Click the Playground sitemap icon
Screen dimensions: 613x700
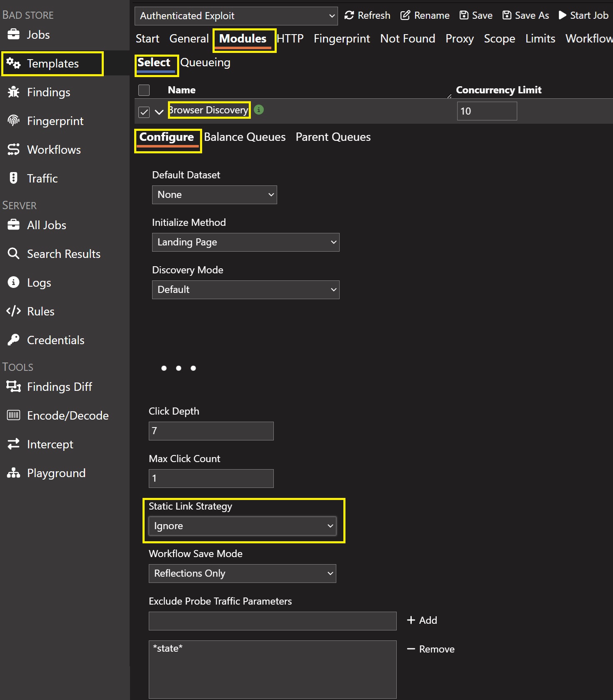(x=13, y=473)
